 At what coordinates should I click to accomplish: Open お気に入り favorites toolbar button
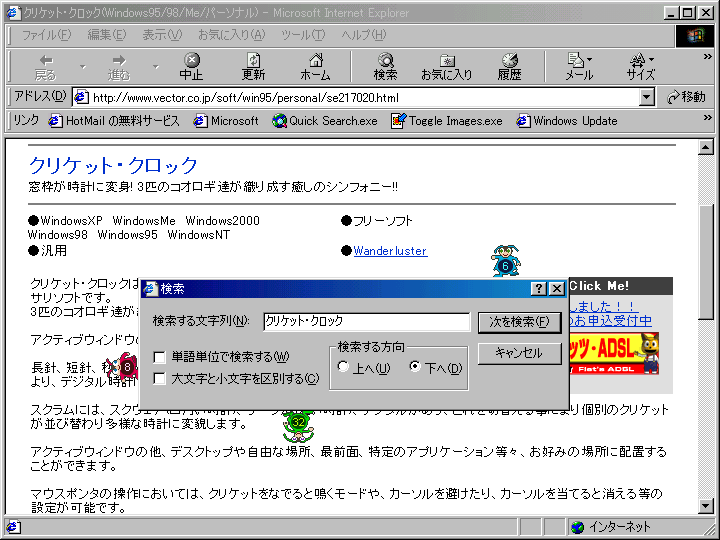click(447, 67)
